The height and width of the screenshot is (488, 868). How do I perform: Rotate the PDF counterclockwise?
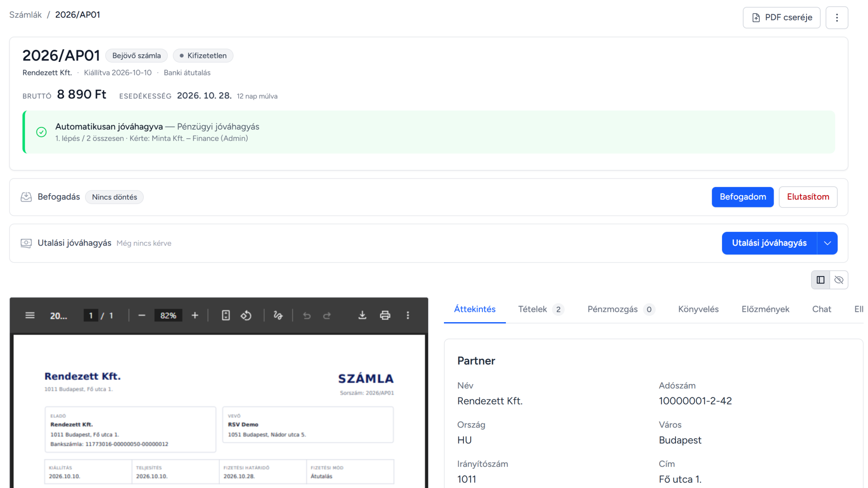pyautogui.click(x=246, y=315)
